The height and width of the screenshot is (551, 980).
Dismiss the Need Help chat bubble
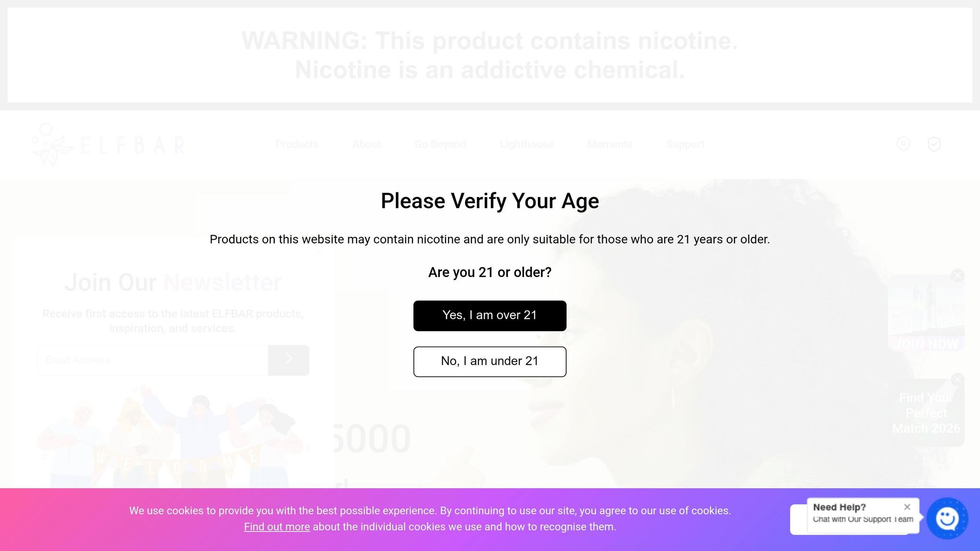click(907, 507)
